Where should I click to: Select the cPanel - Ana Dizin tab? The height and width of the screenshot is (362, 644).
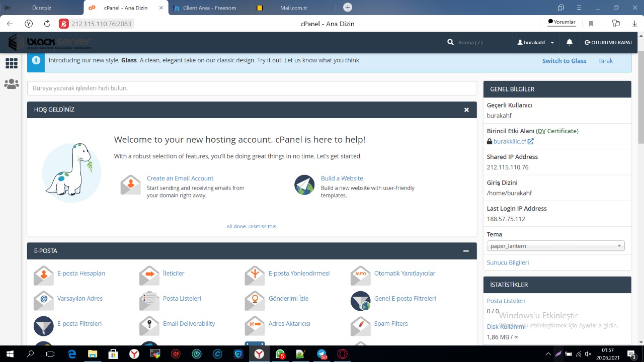126,8
